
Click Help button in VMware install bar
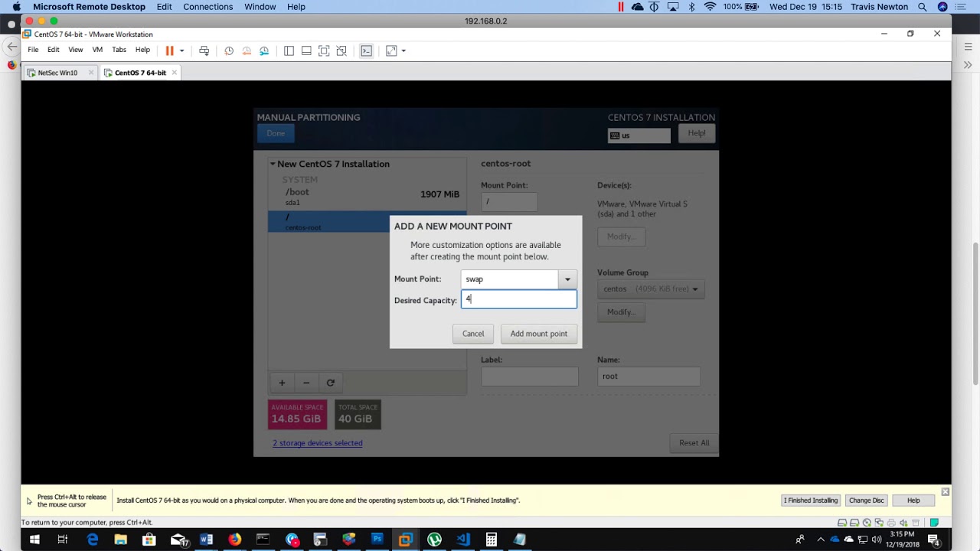(913, 500)
